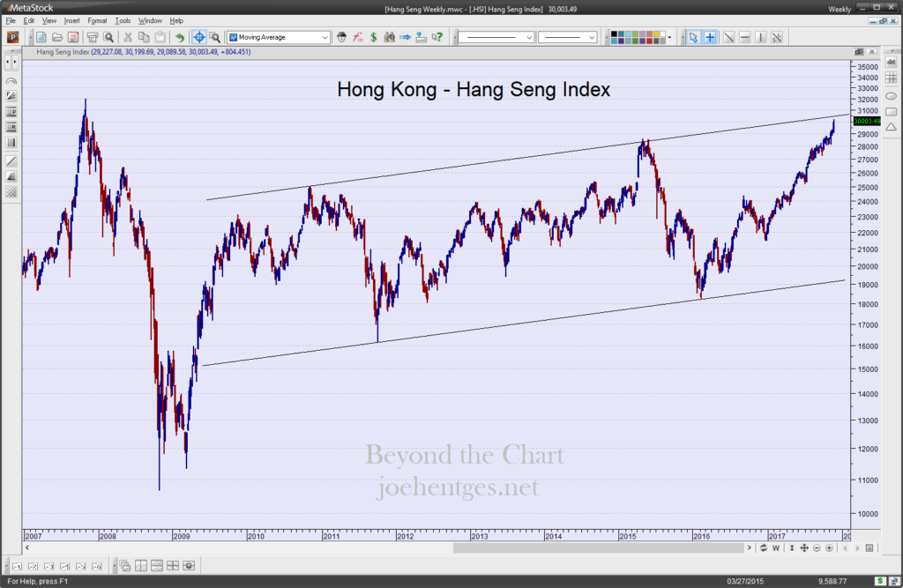Save chart with the floppy disk icon
The width and height of the screenshot is (903, 588).
tap(73, 37)
